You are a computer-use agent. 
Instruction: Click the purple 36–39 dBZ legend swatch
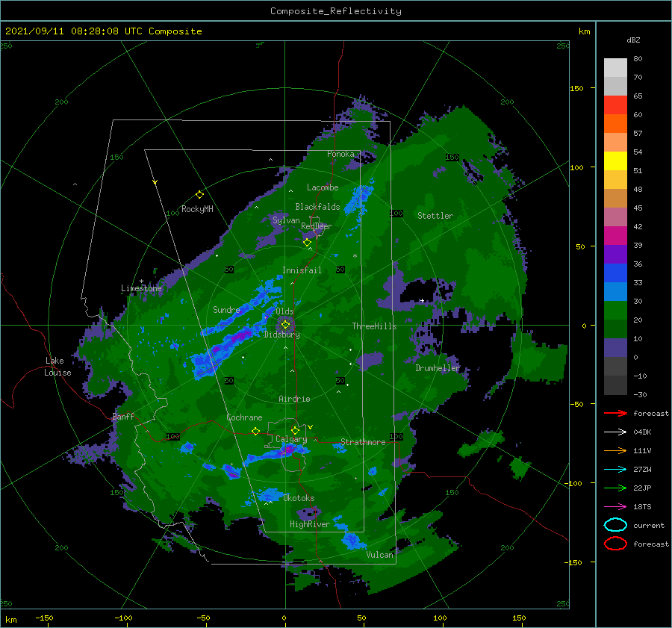(x=615, y=255)
